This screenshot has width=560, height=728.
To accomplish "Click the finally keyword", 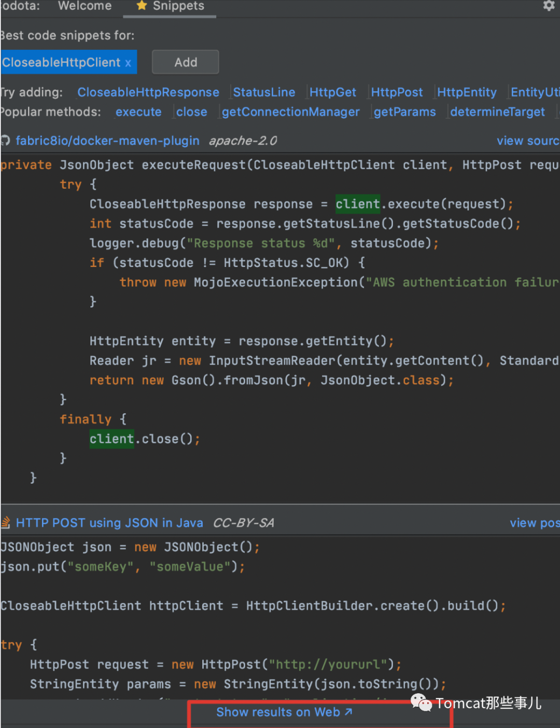I will pos(86,419).
